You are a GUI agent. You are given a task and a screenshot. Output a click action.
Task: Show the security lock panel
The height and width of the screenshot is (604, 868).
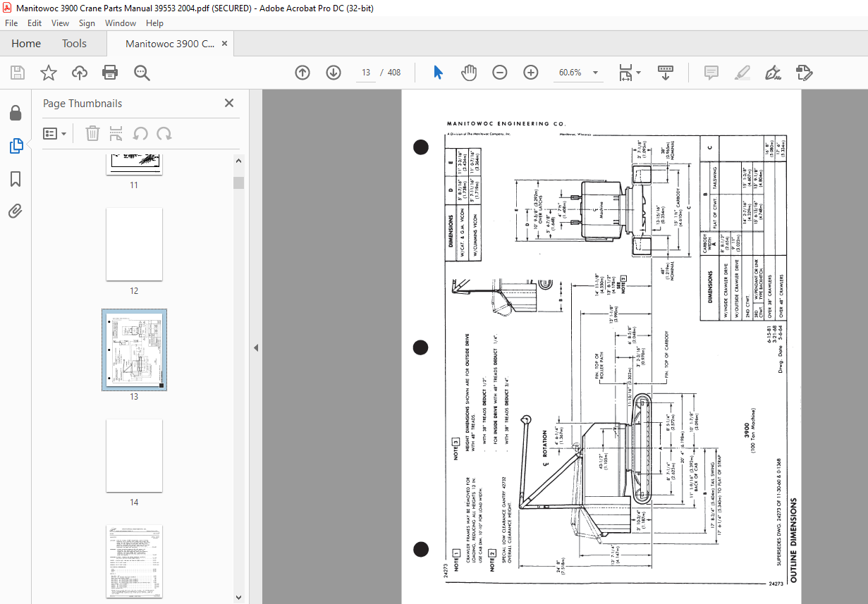[x=16, y=113]
